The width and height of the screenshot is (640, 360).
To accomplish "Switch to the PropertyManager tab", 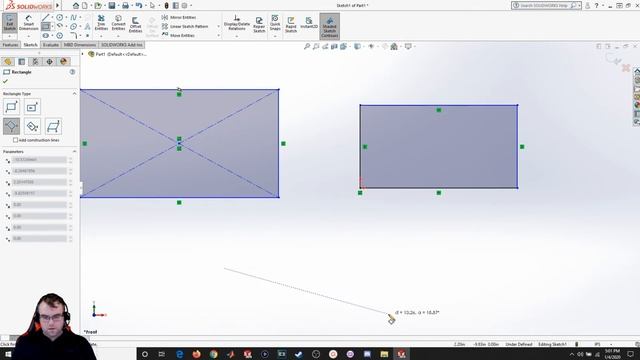I will [22, 62].
